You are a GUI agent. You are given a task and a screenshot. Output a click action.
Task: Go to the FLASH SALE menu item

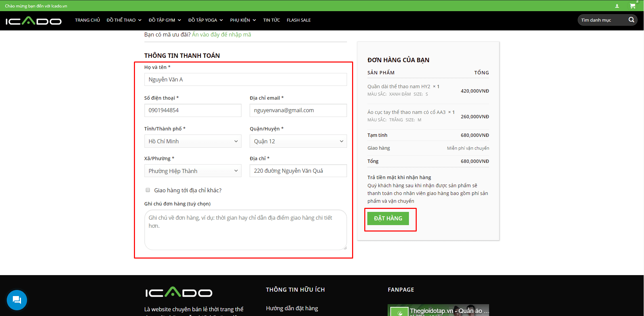click(299, 20)
